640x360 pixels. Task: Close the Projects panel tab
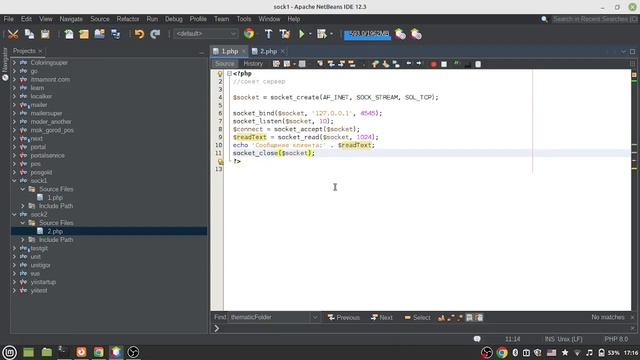40,51
